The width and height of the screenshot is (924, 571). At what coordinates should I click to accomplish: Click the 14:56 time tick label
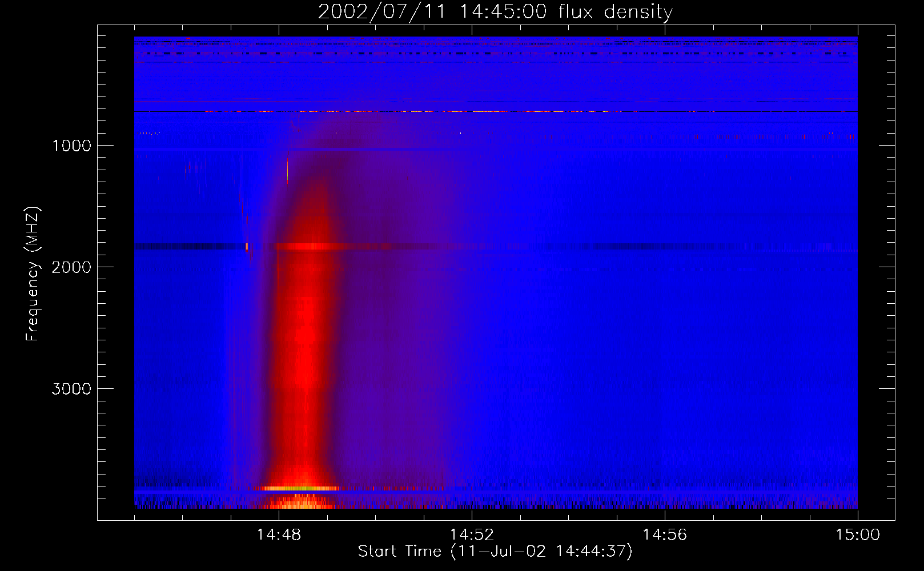click(665, 535)
